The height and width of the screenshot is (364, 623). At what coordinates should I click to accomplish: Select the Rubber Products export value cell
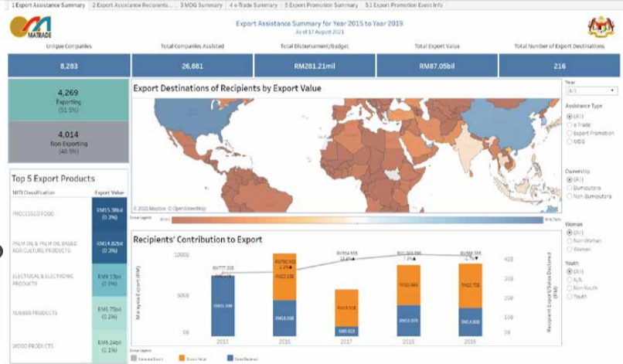click(x=107, y=311)
